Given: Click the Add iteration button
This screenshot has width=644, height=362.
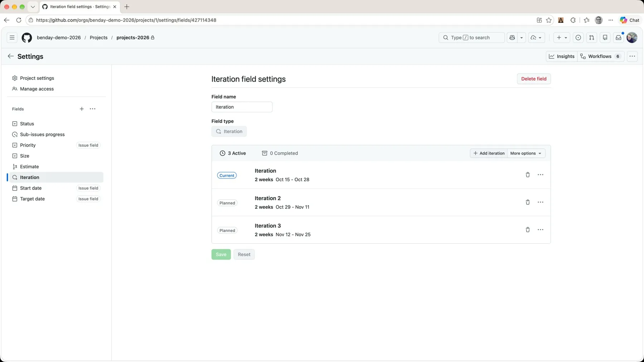Looking at the screenshot, I should [x=489, y=153].
